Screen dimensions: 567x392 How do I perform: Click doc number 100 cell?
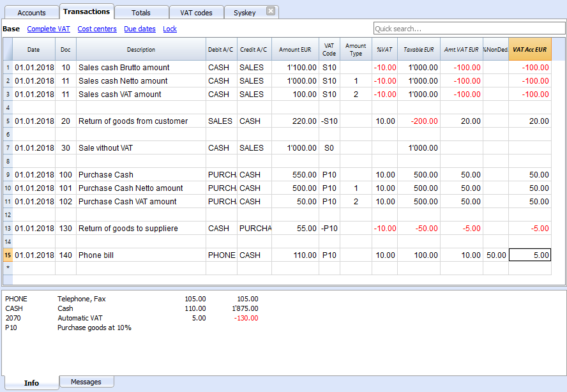click(x=66, y=175)
